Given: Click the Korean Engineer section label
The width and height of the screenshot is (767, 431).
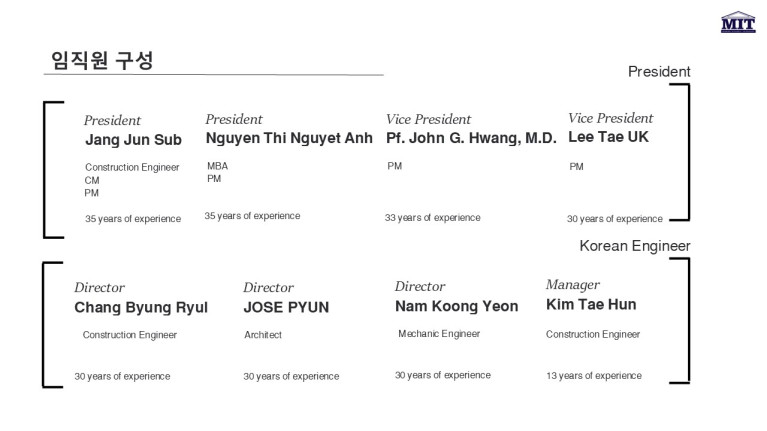Looking at the screenshot, I should [635, 245].
